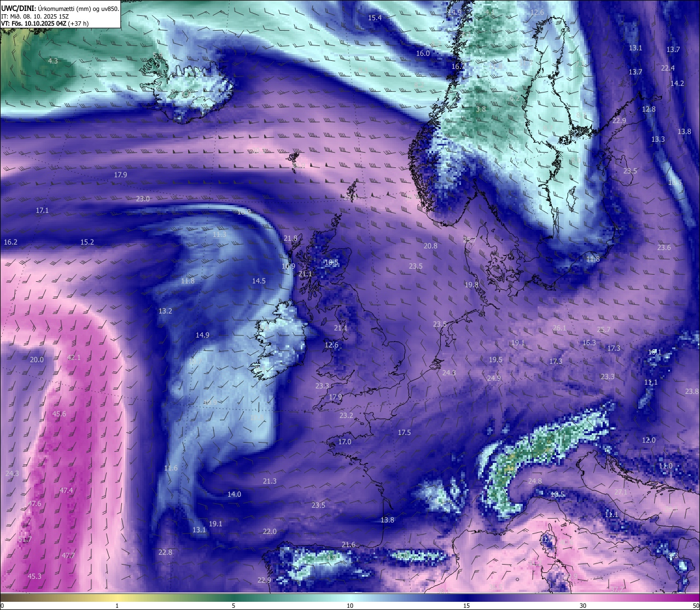Viewport: 700px width, 610px height.
Task: Click the 3.8 value over Norway
Action: click(x=481, y=109)
